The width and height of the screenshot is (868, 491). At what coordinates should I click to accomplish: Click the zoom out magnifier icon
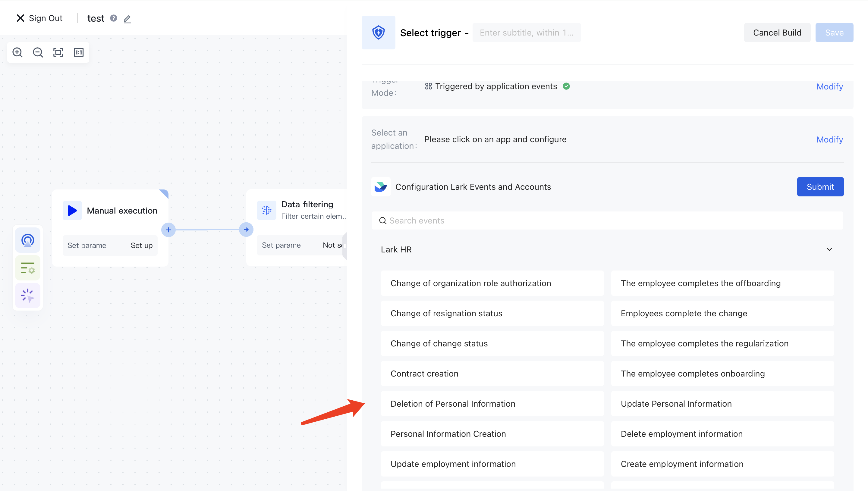pyautogui.click(x=38, y=52)
